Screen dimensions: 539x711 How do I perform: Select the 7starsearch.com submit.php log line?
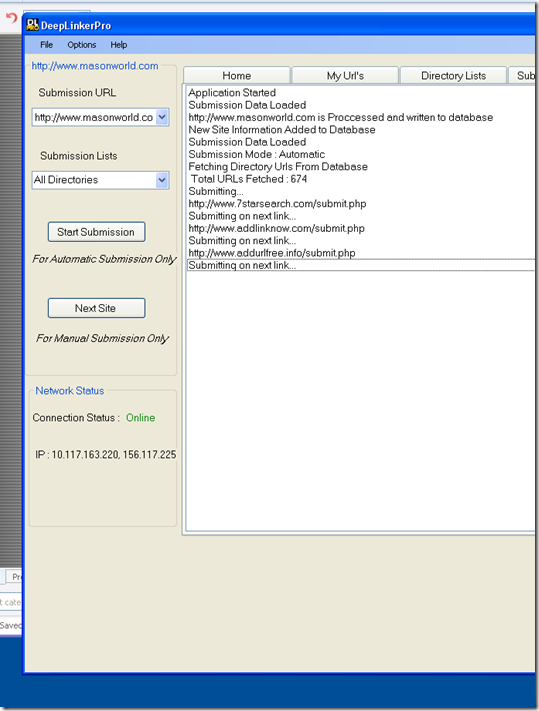click(x=277, y=204)
